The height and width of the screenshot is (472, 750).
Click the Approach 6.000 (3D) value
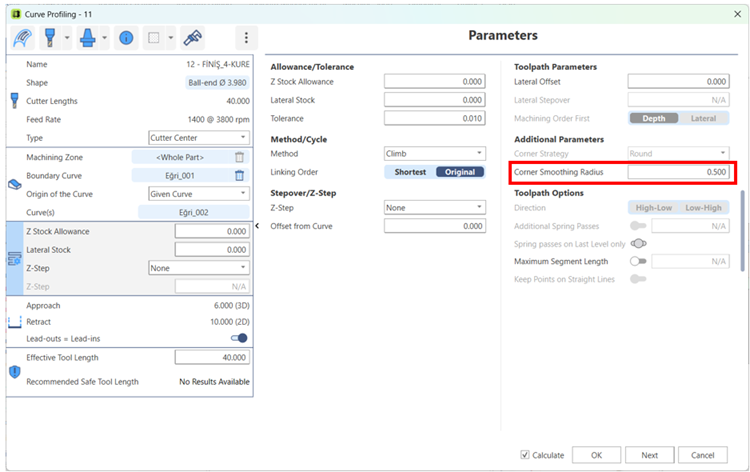tap(232, 305)
